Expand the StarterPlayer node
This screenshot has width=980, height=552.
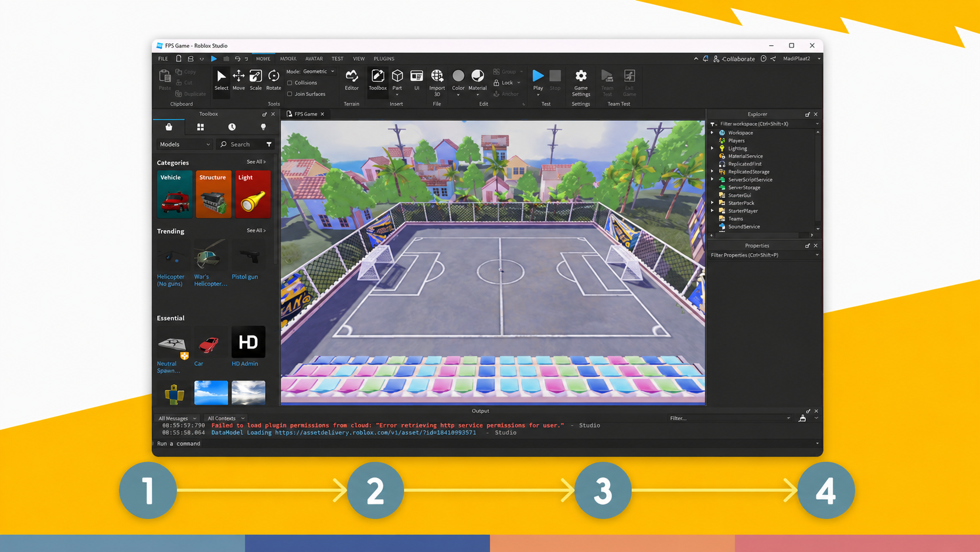point(713,211)
